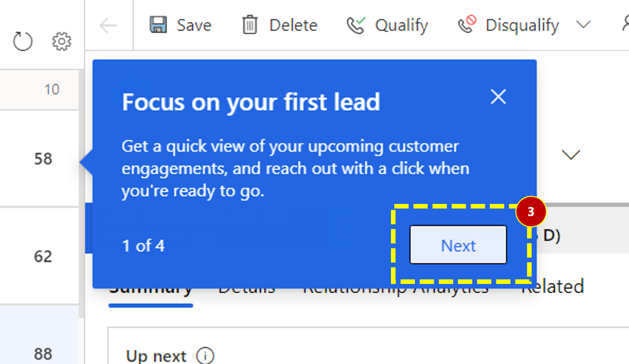The height and width of the screenshot is (364, 629).
Task: View the Up next info icon
Action: pos(206,355)
